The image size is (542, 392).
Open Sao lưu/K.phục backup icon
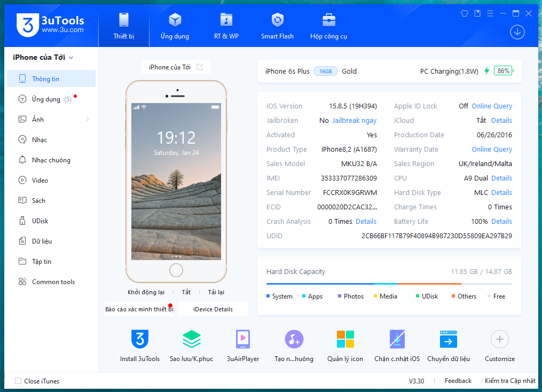click(x=191, y=340)
